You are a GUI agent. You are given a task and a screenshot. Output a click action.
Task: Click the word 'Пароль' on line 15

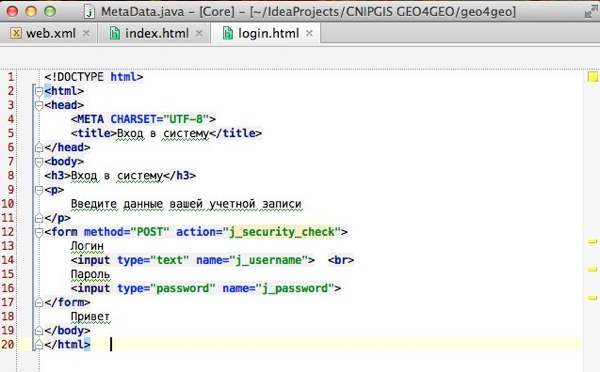coord(90,274)
